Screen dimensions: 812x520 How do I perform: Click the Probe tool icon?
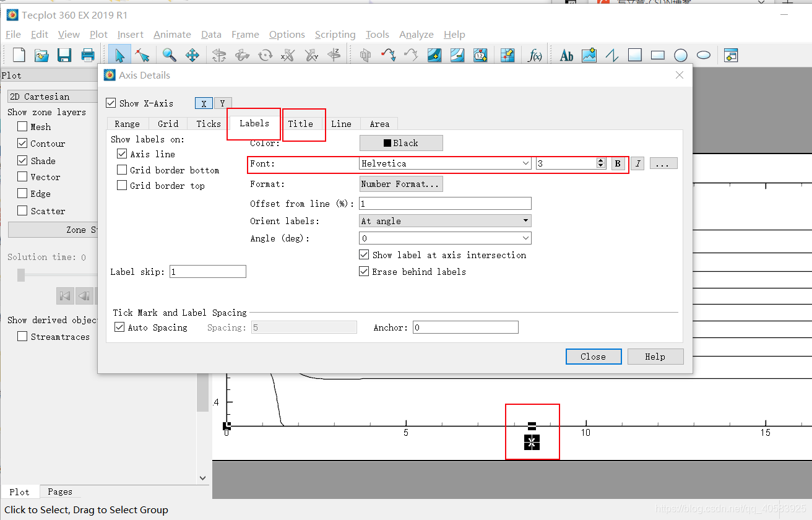(x=507, y=55)
